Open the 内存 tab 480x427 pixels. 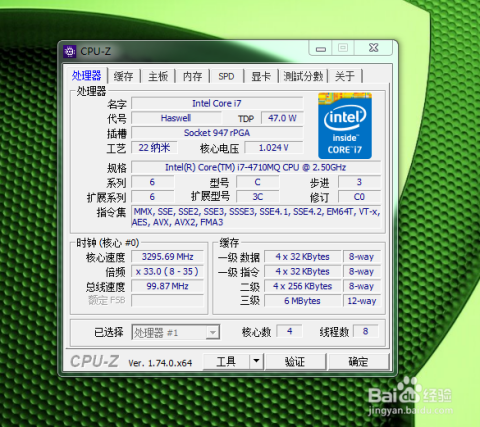pos(192,76)
